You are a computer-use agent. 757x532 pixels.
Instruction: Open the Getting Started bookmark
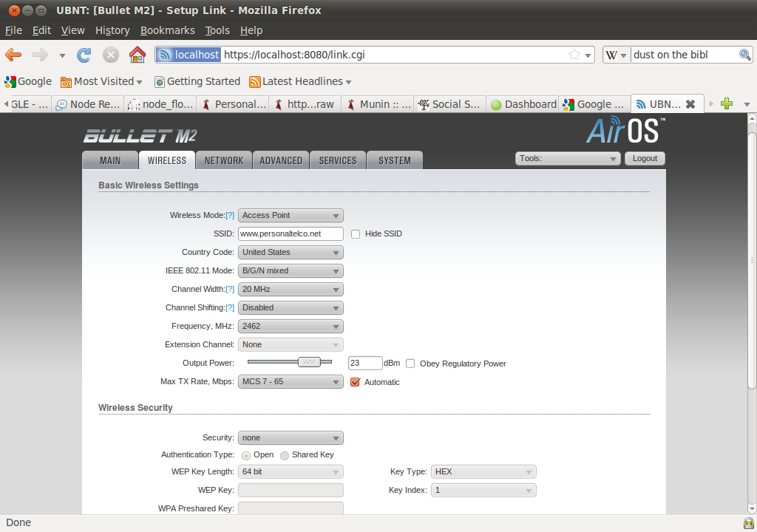(197, 81)
